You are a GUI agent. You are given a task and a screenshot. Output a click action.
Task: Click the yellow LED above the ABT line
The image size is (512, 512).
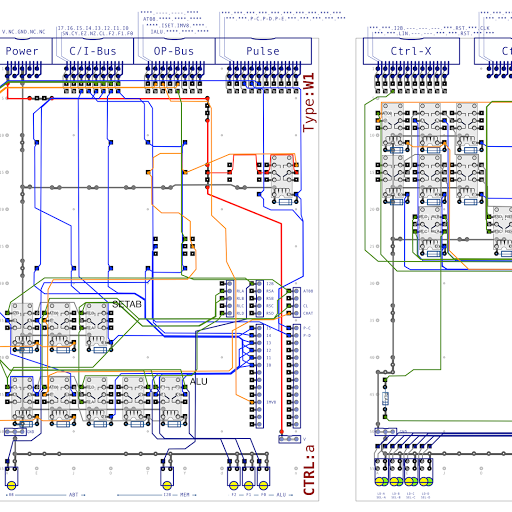click(x=11, y=485)
